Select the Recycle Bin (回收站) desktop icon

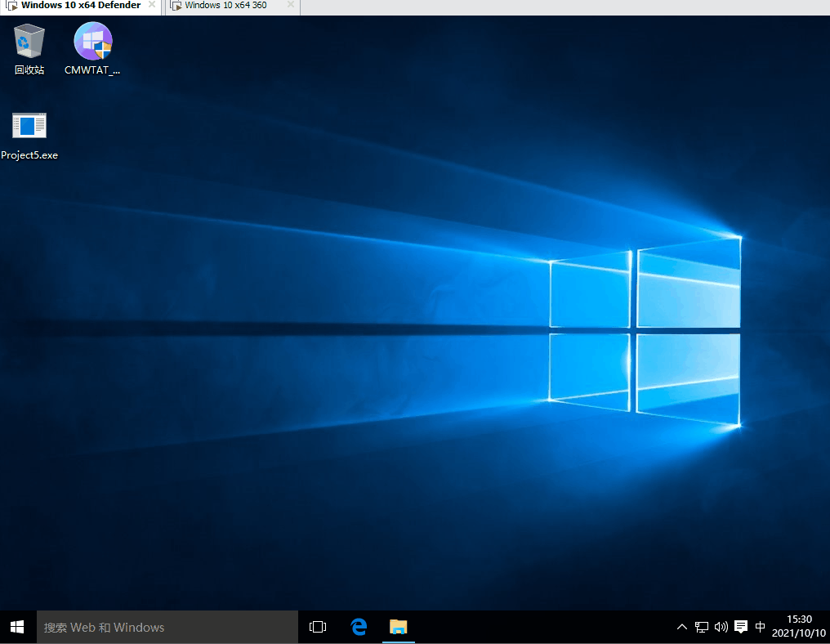29,49
